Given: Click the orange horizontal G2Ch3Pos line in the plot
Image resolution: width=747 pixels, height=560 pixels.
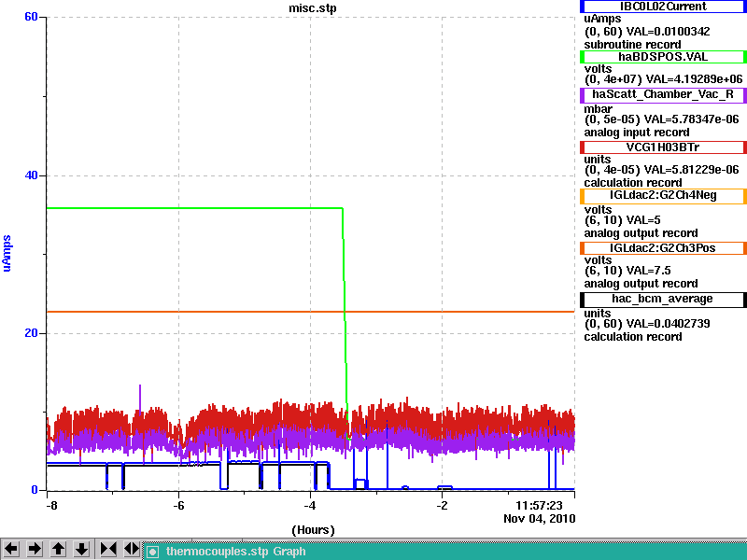Looking at the screenshot, I should point(311,312).
